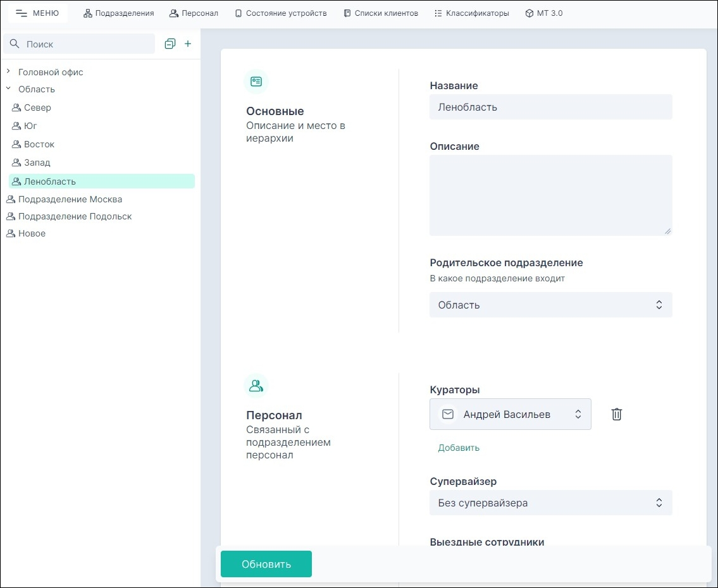Open the hamburger МЕНЮ button
Screen dimensions: 718x588
point(37,13)
